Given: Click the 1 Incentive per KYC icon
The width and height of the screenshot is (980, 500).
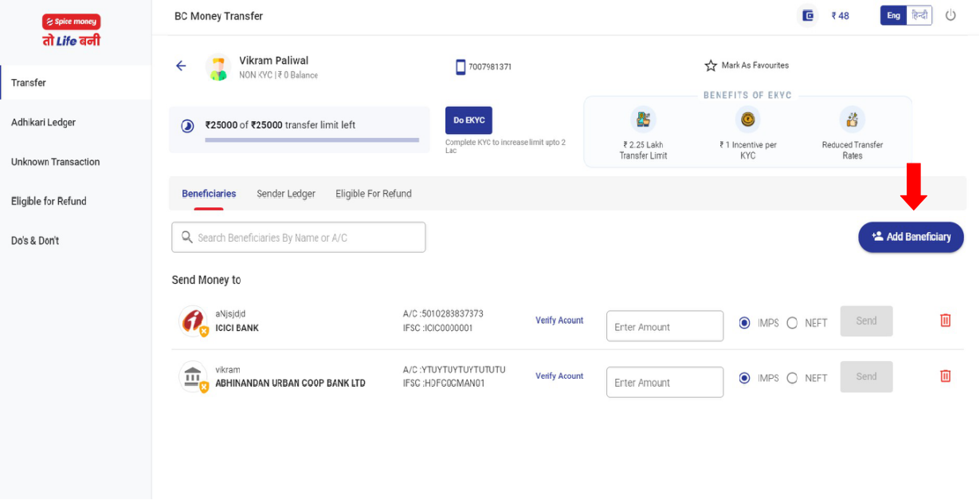Looking at the screenshot, I should 747,120.
